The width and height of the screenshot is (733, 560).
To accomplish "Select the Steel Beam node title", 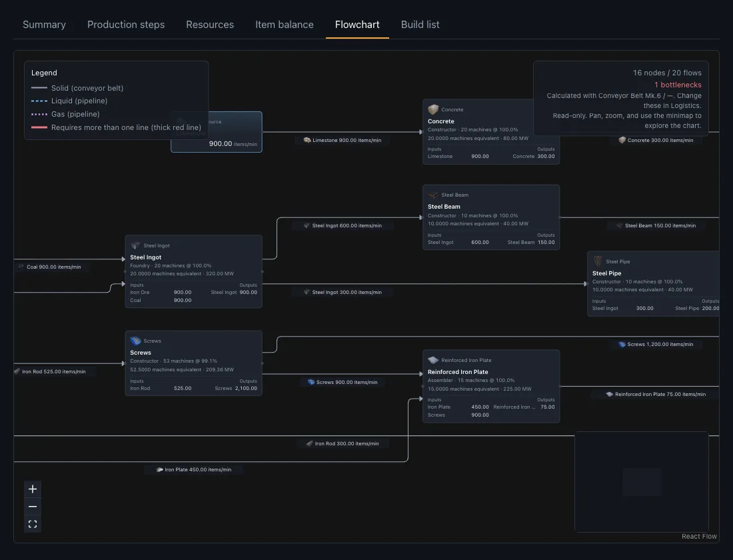I will click(x=444, y=206).
